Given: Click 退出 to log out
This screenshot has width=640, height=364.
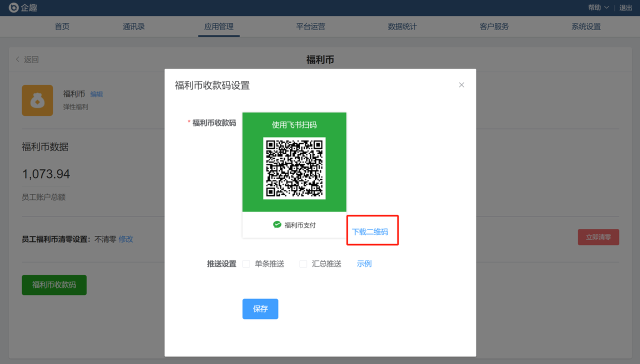Looking at the screenshot, I should coord(625,7).
